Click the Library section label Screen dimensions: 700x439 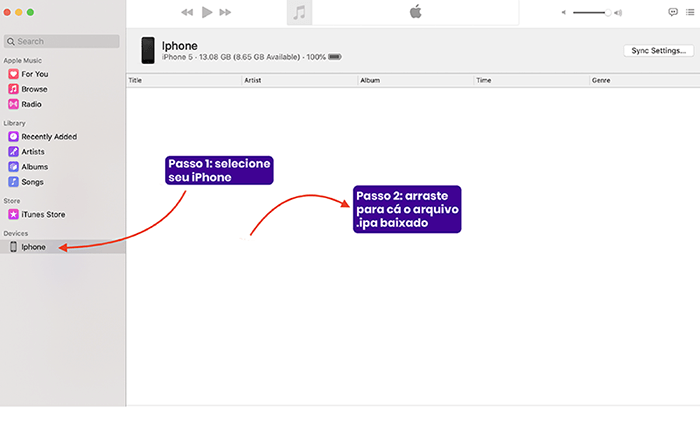pyautogui.click(x=14, y=123)
